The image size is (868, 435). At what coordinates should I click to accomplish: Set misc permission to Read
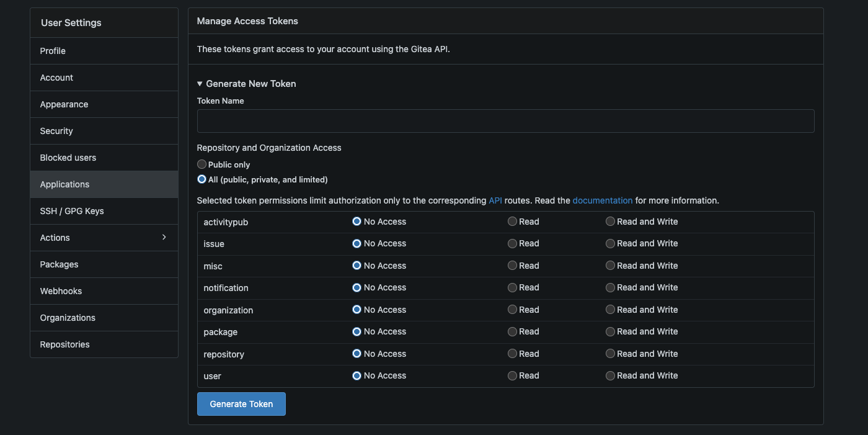coord(512,266)
